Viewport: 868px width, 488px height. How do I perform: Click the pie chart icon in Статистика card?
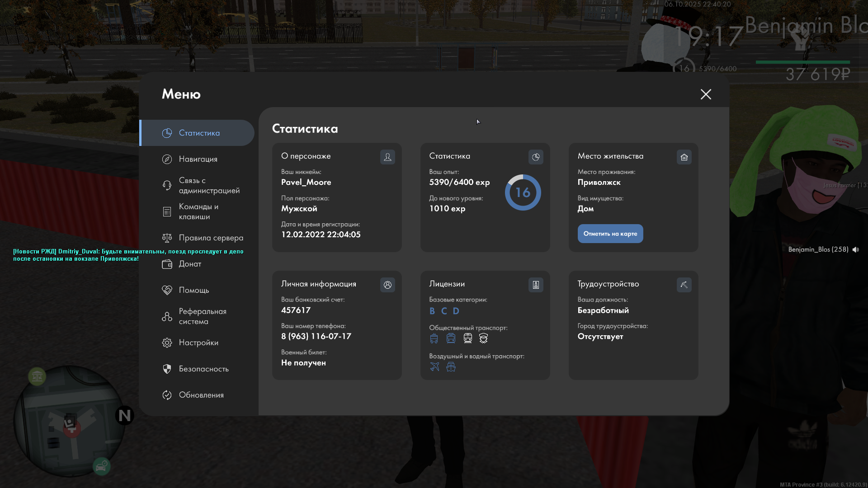click(536, 157)
